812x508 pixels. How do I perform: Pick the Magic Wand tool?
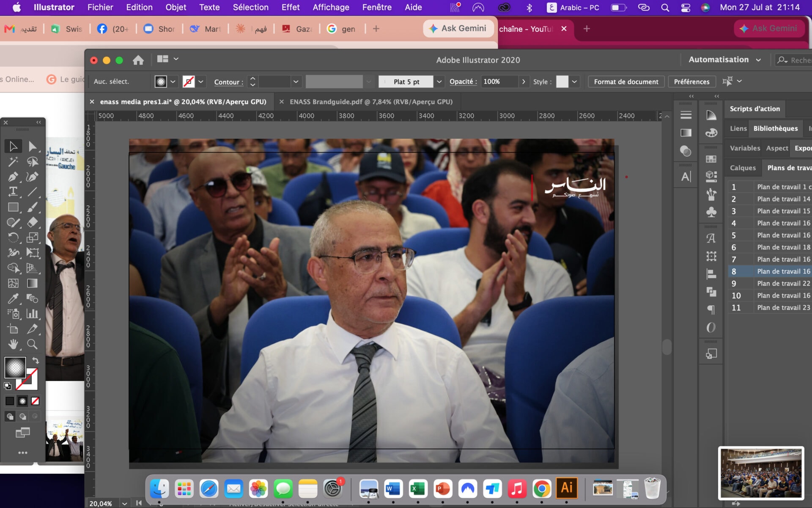tap(13, 162)
